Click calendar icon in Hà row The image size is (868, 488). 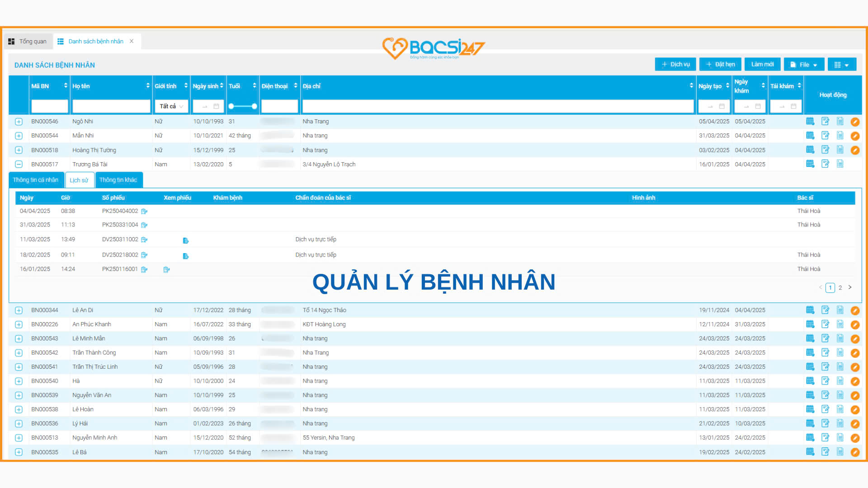[810, 380]
